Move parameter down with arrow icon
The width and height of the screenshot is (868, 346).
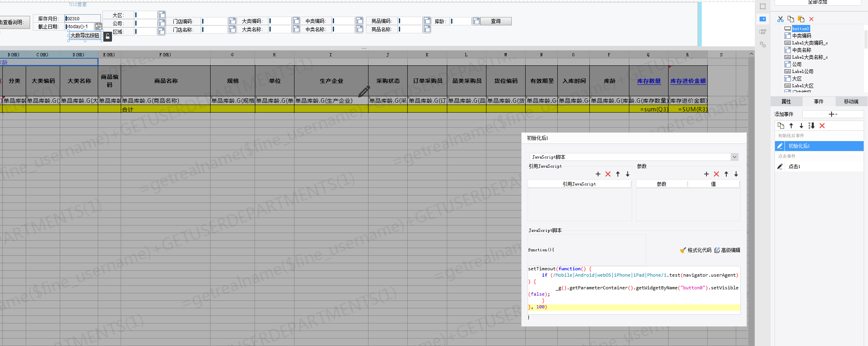pyautogui.click(x=736, y=174)
